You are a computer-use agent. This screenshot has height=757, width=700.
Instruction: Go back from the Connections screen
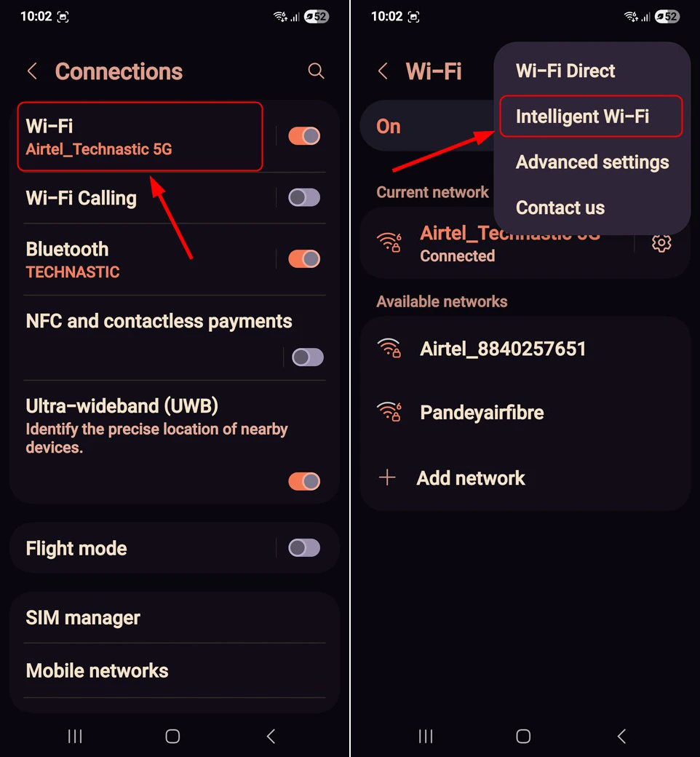coord(32,71)
